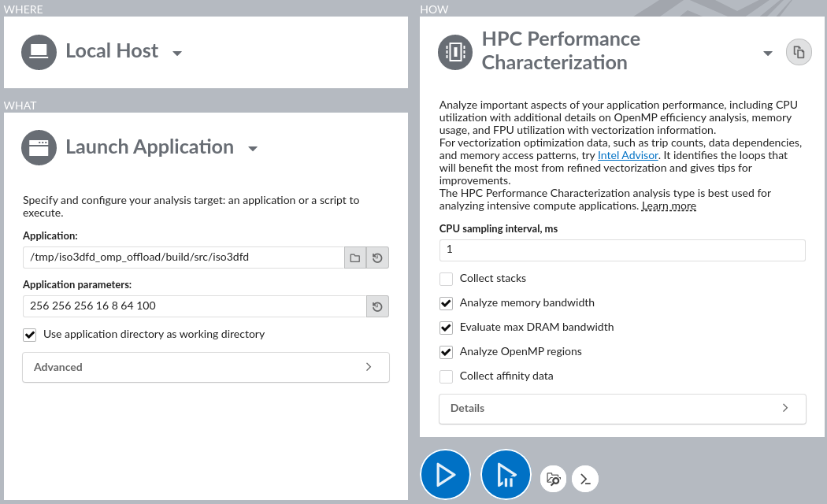Open the Local Host target dropdown
827x504 pixels.
(176, 52)
